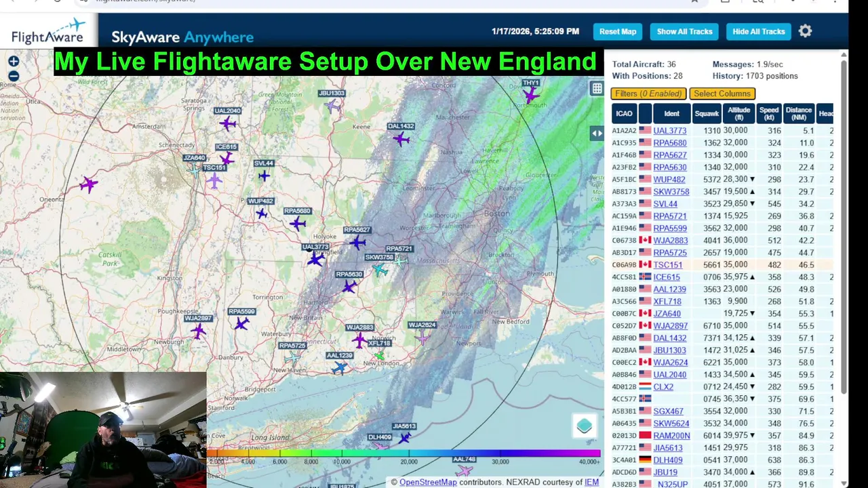Click the Hide All Tracks button
The width and height of the screenshot is (868, 488).
click(x=759, y=31)
